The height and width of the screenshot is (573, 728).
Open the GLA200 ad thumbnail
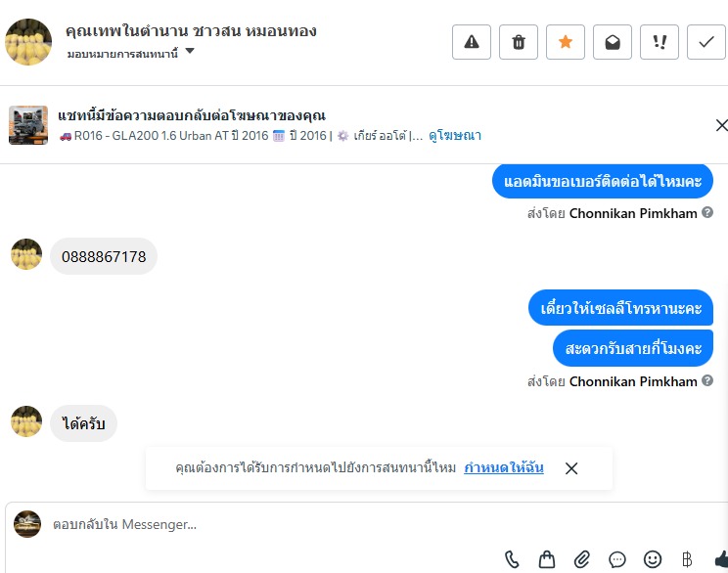28,125
